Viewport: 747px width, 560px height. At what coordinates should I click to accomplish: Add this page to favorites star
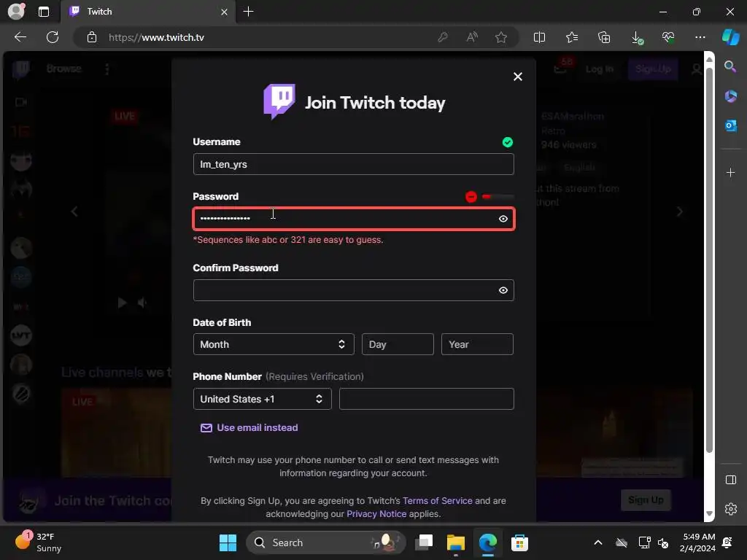500,37
